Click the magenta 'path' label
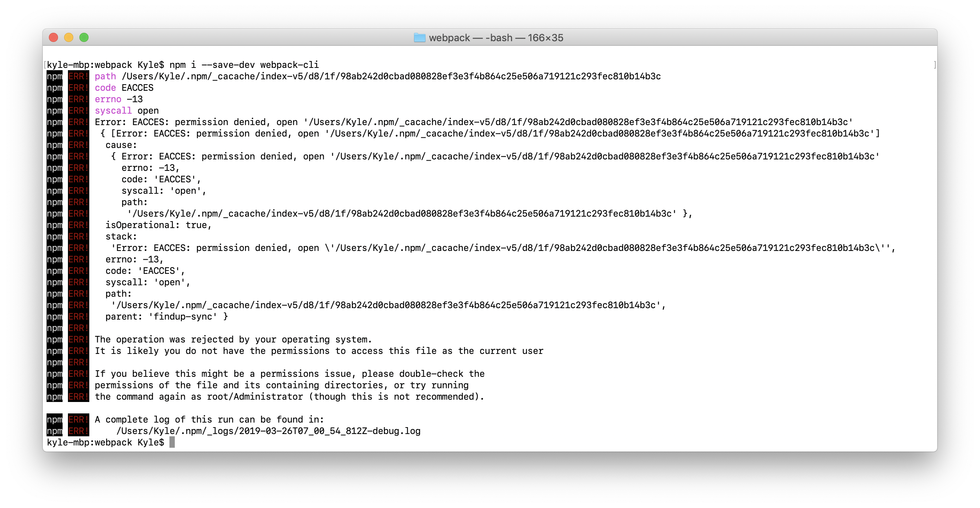Screen dimensions: 980x508 coord(105,76)
